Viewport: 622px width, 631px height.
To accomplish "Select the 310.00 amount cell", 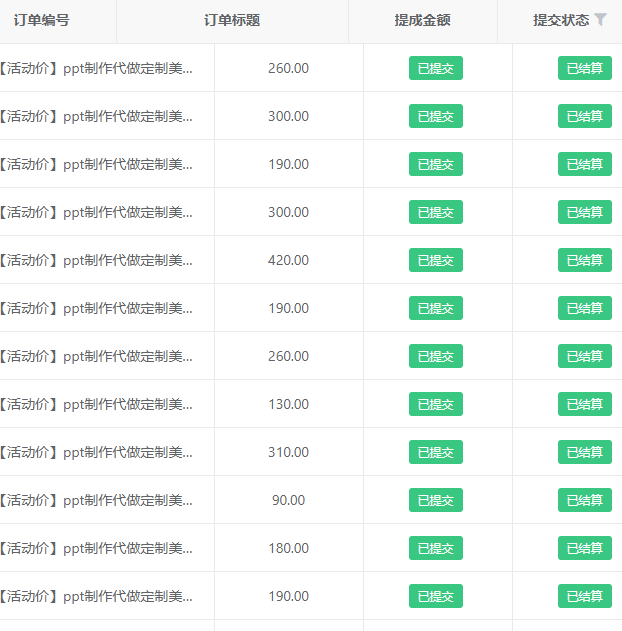I will pos(288,452).
